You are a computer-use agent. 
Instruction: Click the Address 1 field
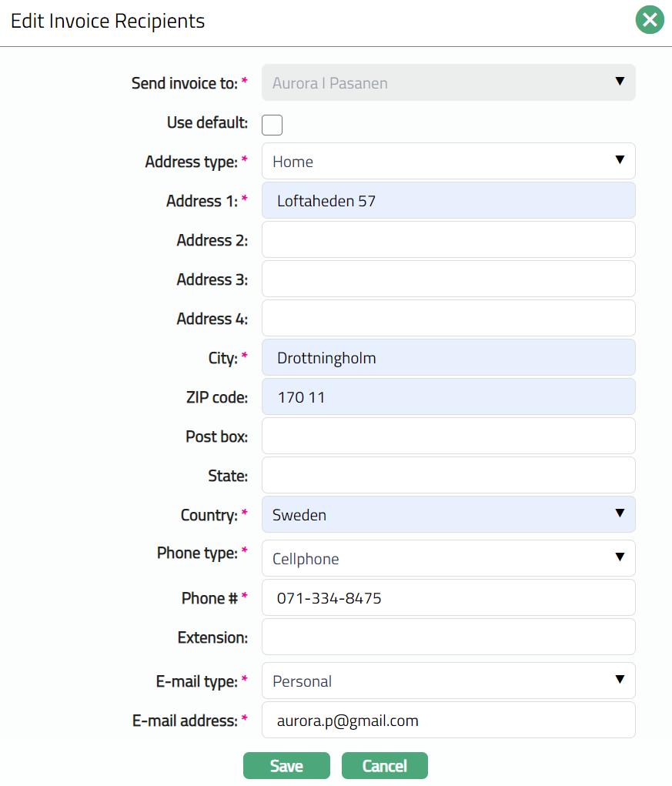point(448,201)
